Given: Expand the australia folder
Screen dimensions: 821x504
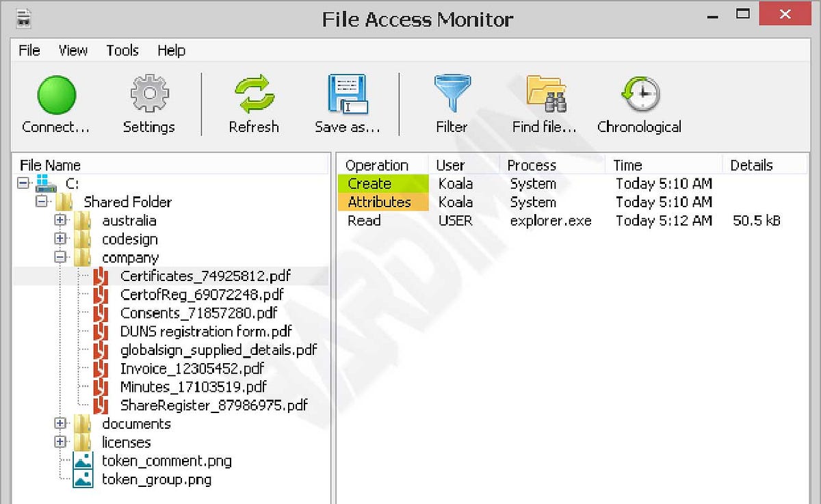Looking at the screenshot, I should pyautogui.click(x=60, y=220).
